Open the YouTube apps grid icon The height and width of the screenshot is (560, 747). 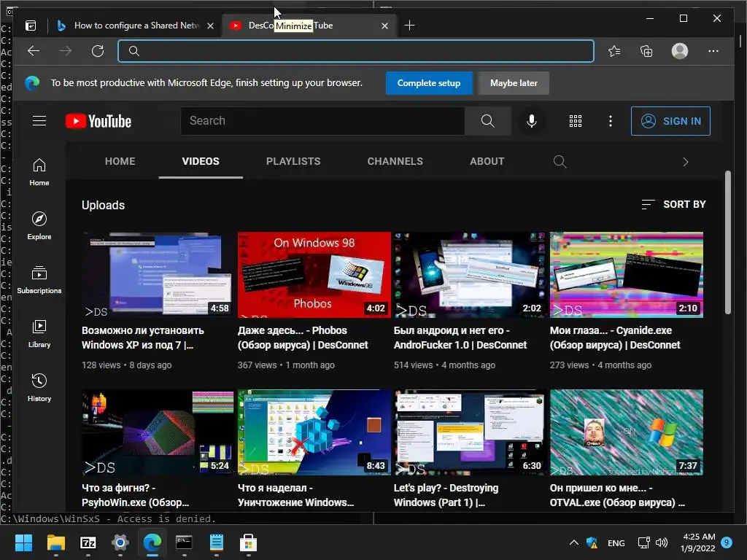coord(576,121)
